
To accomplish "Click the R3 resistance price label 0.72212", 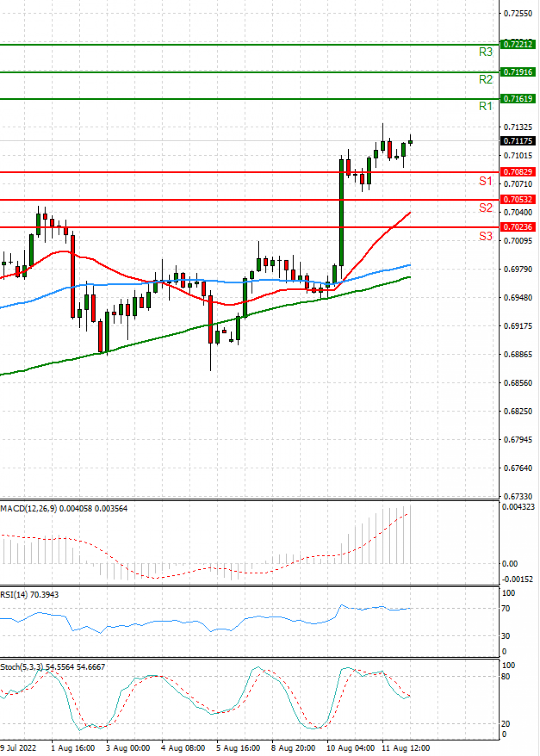I will [x=517, y=44].
